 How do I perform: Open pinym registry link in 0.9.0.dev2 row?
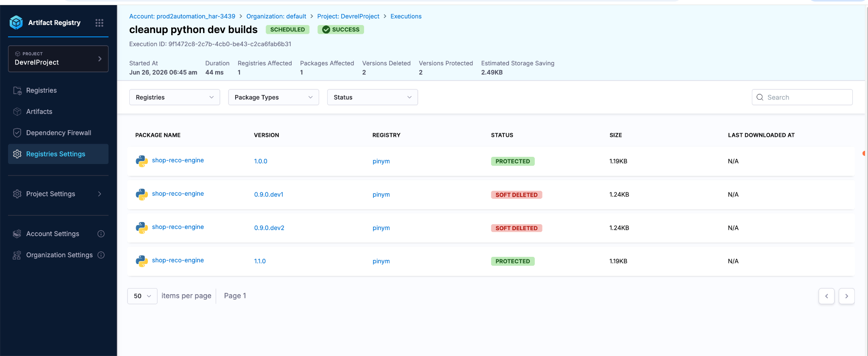tap(381, 228)
